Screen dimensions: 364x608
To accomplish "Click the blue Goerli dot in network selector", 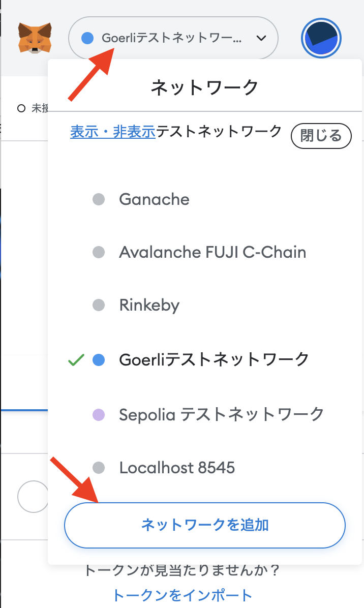I will pyautogui.click(x=87, y=38).
